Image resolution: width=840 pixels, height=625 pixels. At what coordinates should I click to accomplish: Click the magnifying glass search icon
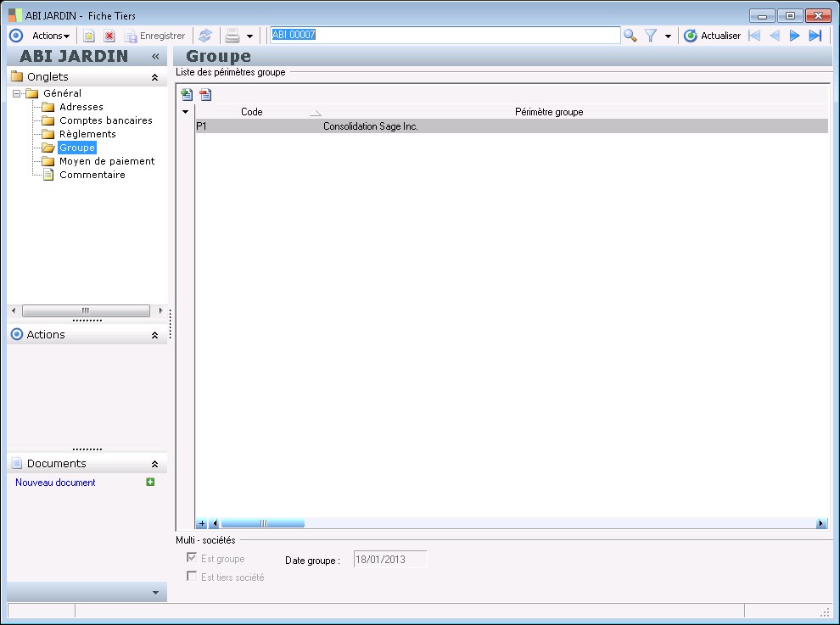[630, 36]
